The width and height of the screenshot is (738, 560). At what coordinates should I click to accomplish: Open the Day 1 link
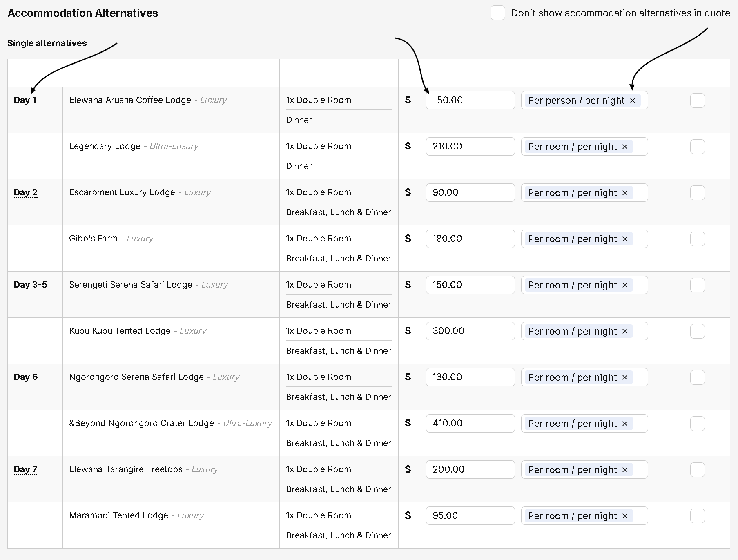[x=25, y=100]
